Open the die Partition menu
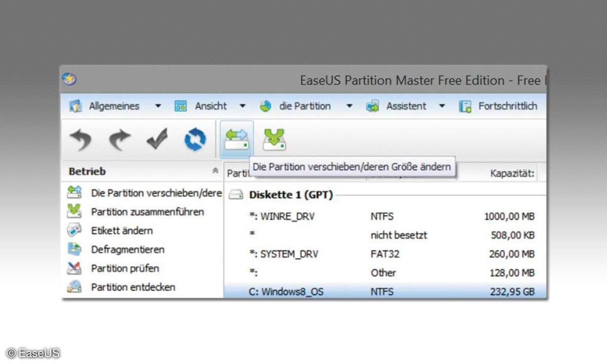The image size is (607, 364). (x=306, y=106)
